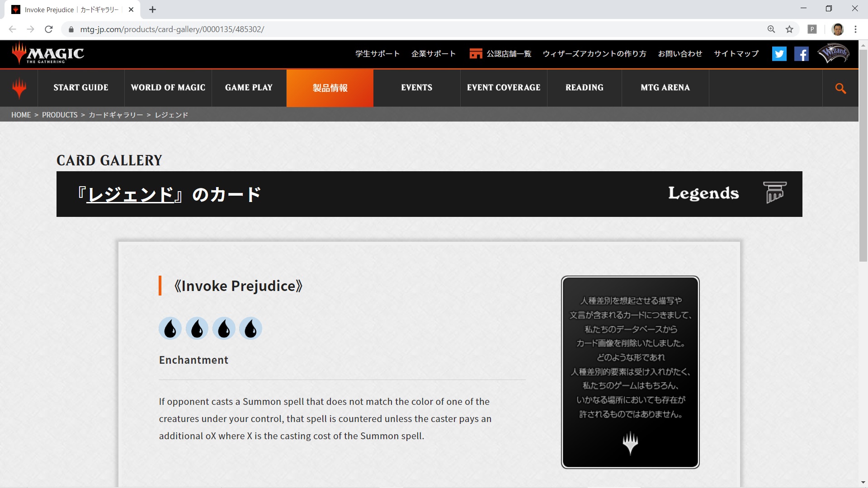
Task: Click ウィザーズアカウントの作り方 link
Action: (594, 54)
